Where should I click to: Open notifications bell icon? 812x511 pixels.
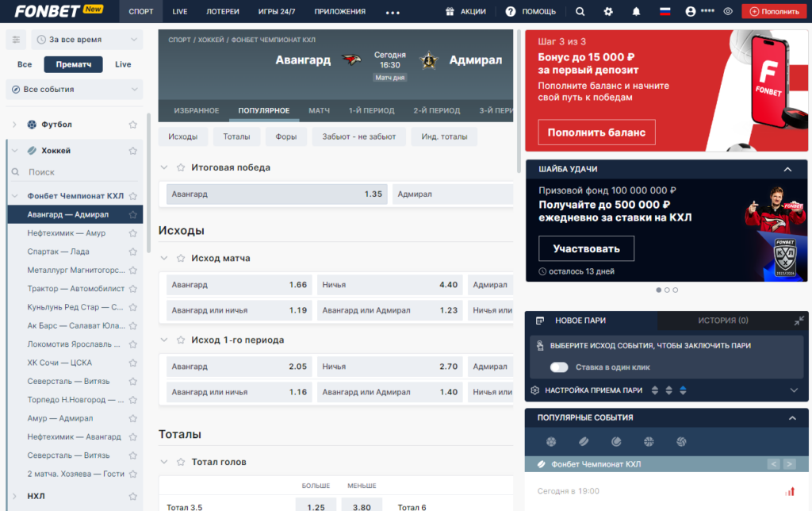coord(636,11)
